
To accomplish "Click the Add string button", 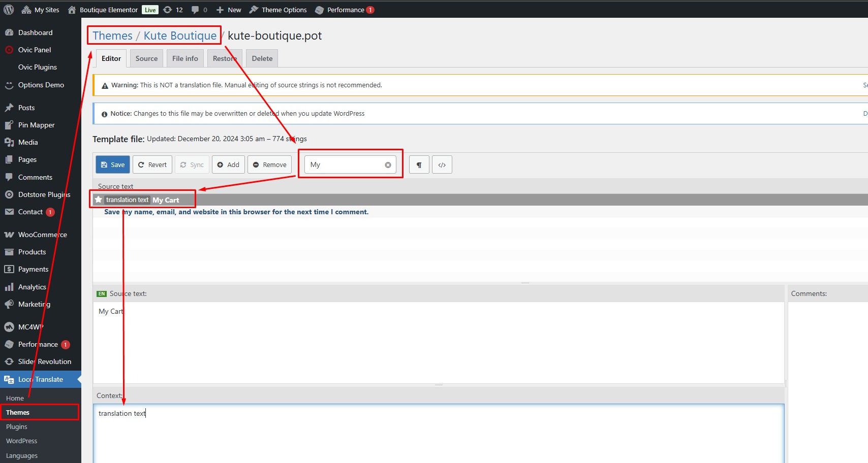I will click(x=228, y=164).
